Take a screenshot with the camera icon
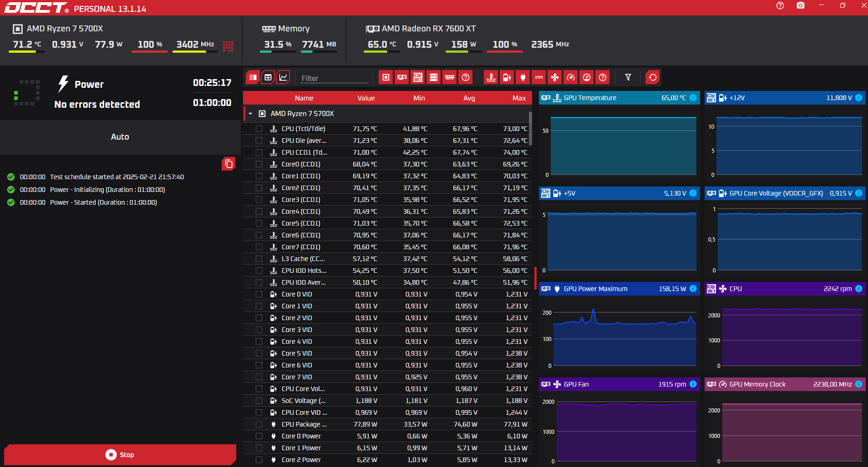The height and width of the screenshot is (467, 868). pos(801,5)
